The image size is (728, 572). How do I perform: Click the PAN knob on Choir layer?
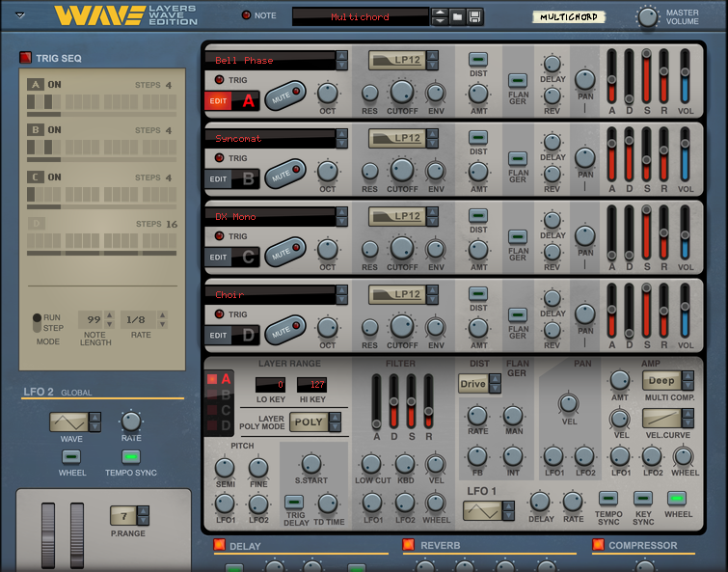pyautogui.click(x=585, y=313)
